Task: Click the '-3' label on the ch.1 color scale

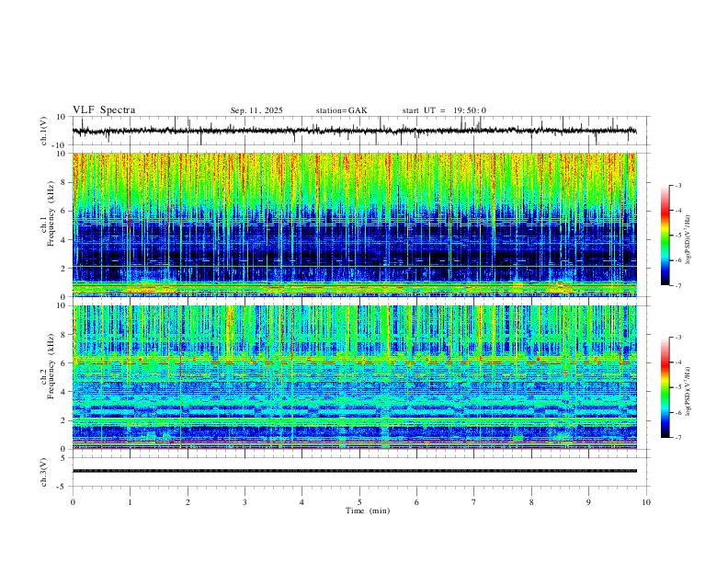Action: click(677, 186)
